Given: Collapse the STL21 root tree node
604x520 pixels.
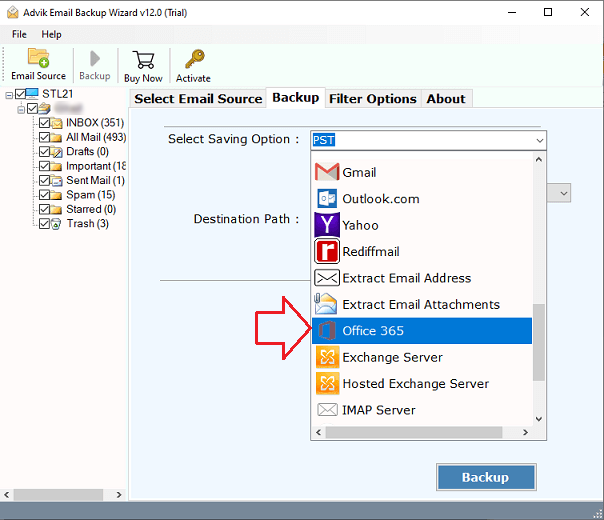Looking at the screenshot, I should pos(9,95).
